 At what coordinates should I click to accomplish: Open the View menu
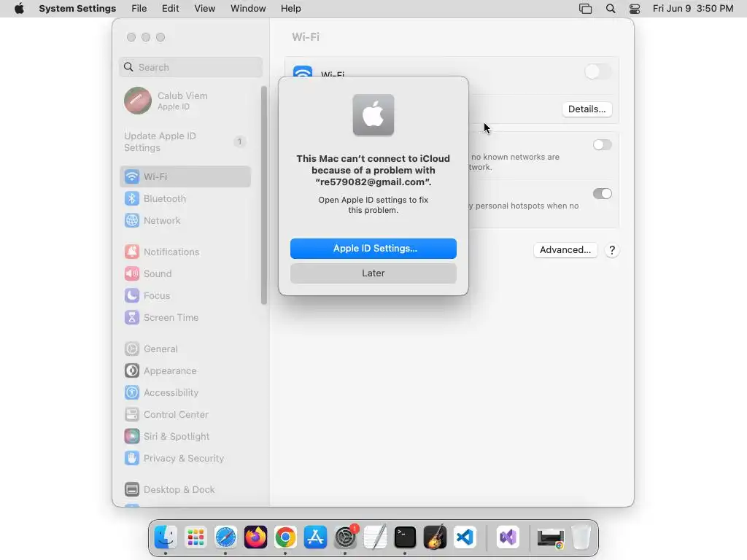tap(204, 9)
